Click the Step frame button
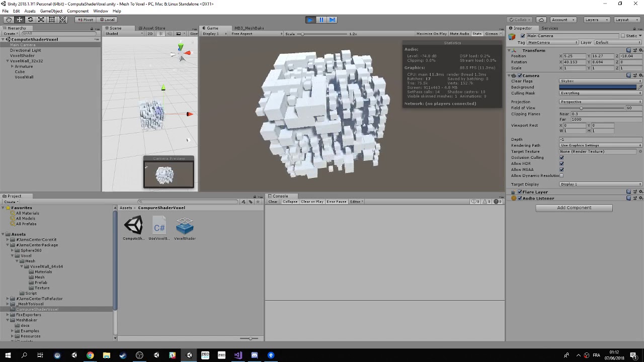 pyautogui.click(x=332, y=20)
